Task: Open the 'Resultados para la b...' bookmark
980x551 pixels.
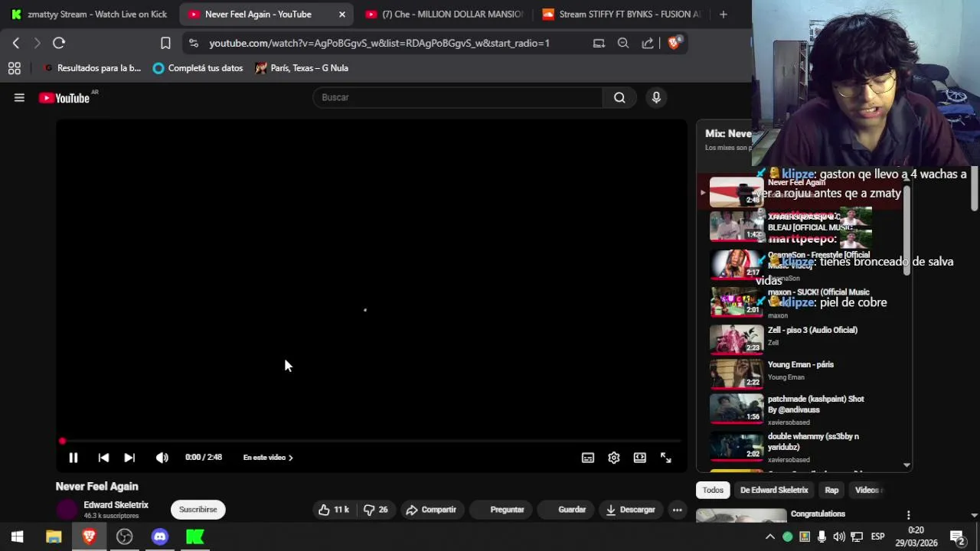Action: [x=93, y=68]
